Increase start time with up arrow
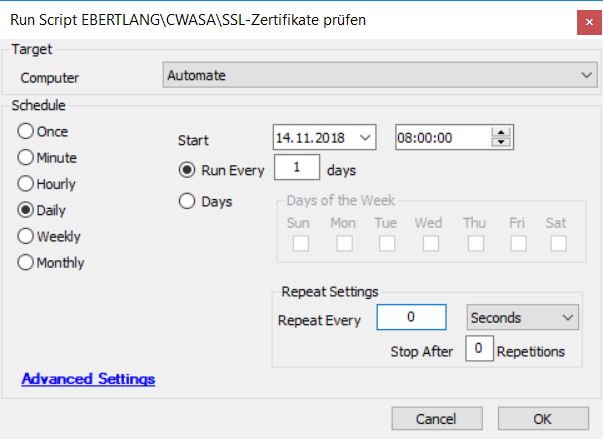Viewport: 603px width, 439px height. 502,133
